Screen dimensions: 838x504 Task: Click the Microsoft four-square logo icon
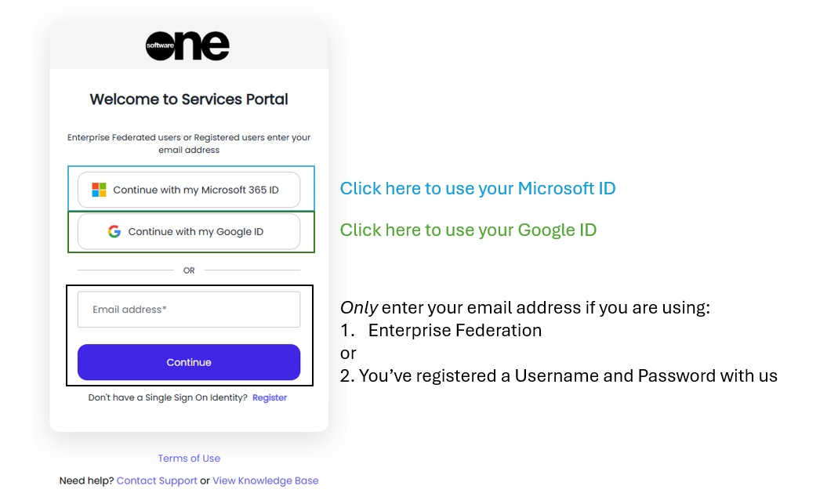99,190
